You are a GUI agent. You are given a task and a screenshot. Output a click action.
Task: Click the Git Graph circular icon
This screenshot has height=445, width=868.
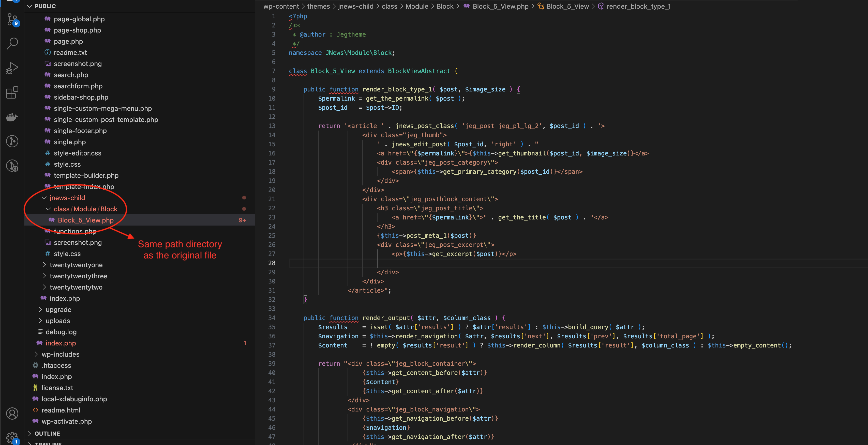pos(12,141)
